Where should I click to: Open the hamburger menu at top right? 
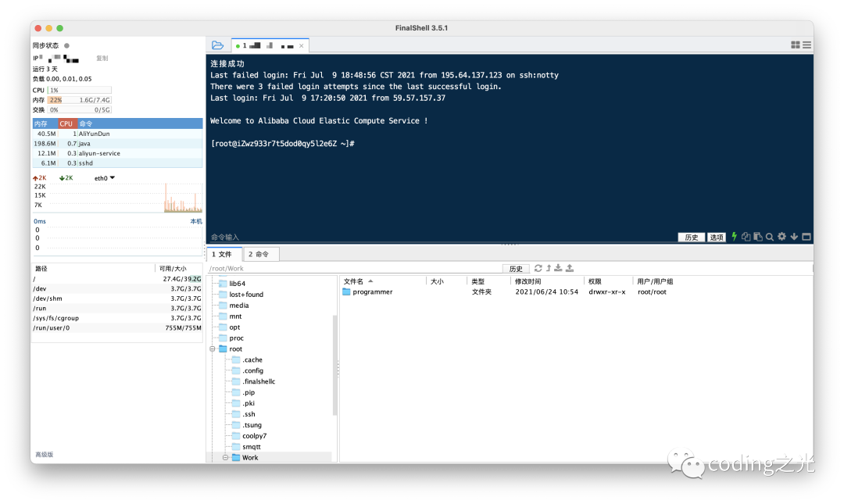pos(806,45)
